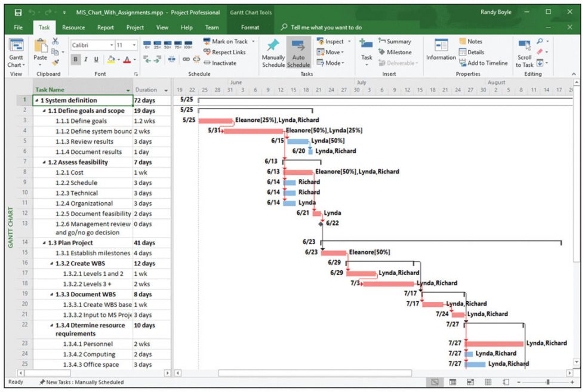Collapse the 1.3 Plan Project summary task
The height and width of the screenshot is (392, 585).
pos(44,243)
